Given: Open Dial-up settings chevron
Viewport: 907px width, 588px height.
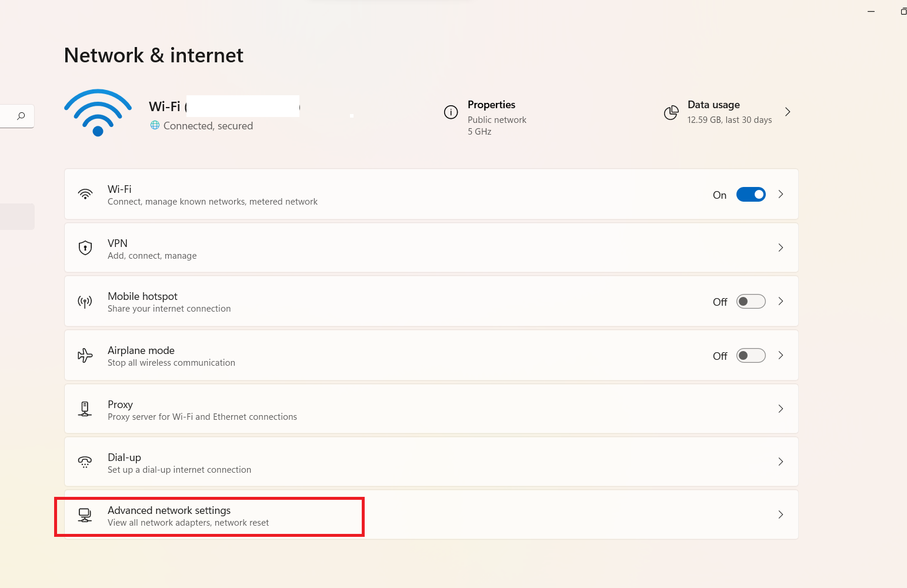Looking at the screenshot, I should coord(781,462).
